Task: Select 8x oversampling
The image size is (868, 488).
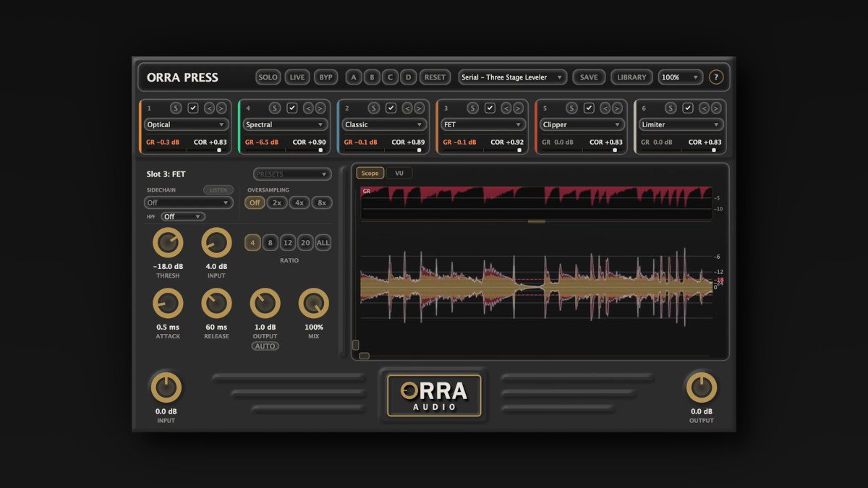Action: coord(322,203)
